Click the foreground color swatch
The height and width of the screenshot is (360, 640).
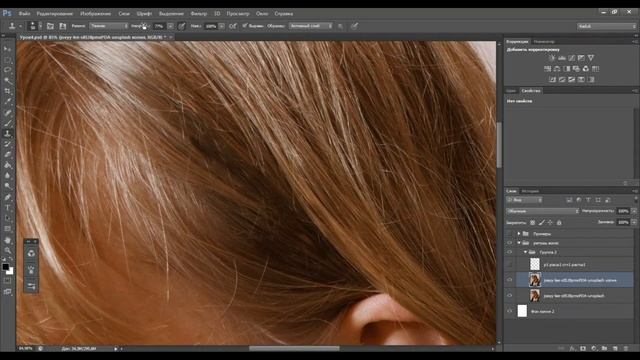pos(5,267)
